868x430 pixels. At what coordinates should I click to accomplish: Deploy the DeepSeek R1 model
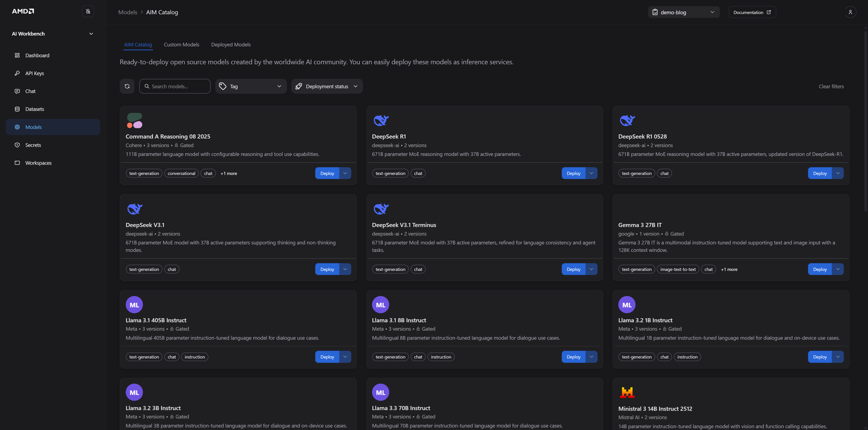[573, 173]
